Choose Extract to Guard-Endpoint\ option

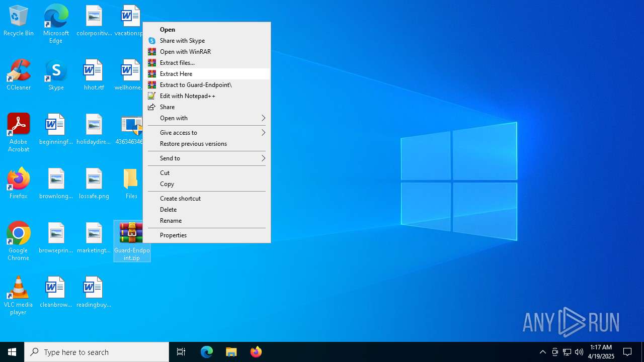coord(207,85)
